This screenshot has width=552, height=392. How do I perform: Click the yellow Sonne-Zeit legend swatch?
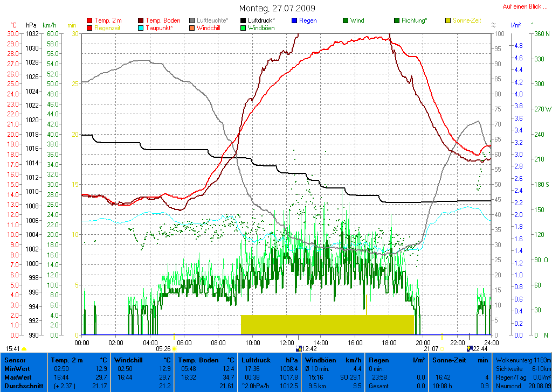tap(448, 21)
